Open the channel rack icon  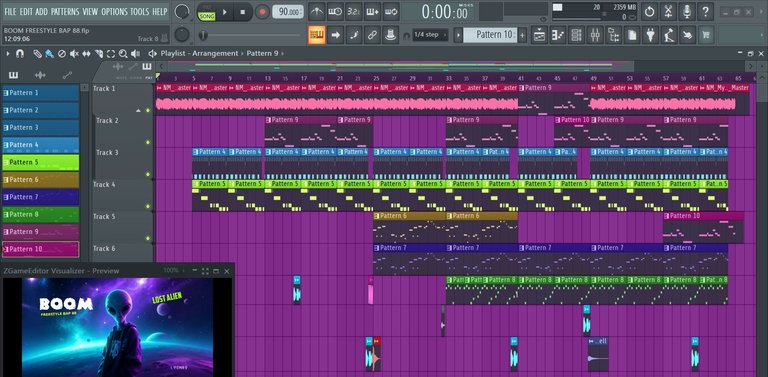(576, 35)
